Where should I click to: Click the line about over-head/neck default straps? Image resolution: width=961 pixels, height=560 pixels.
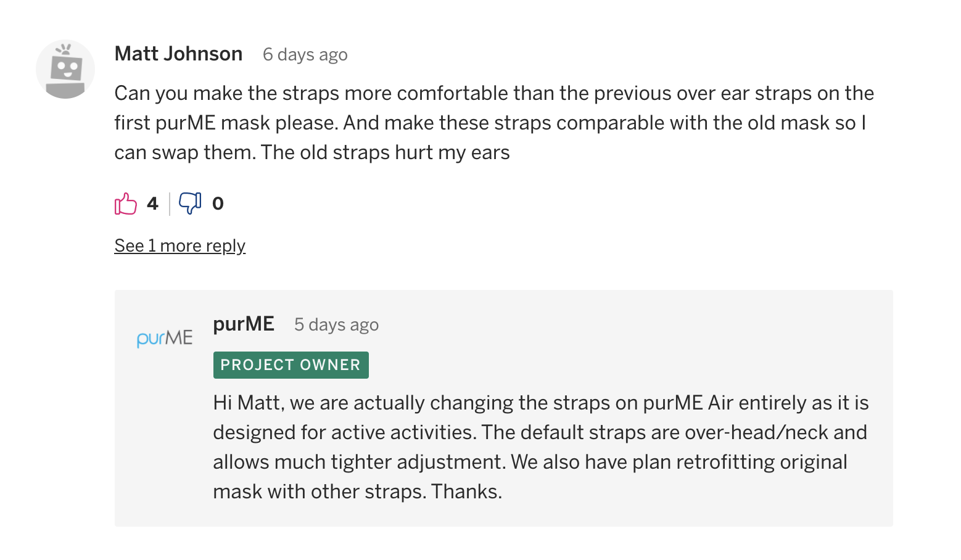tap(540, 432)
